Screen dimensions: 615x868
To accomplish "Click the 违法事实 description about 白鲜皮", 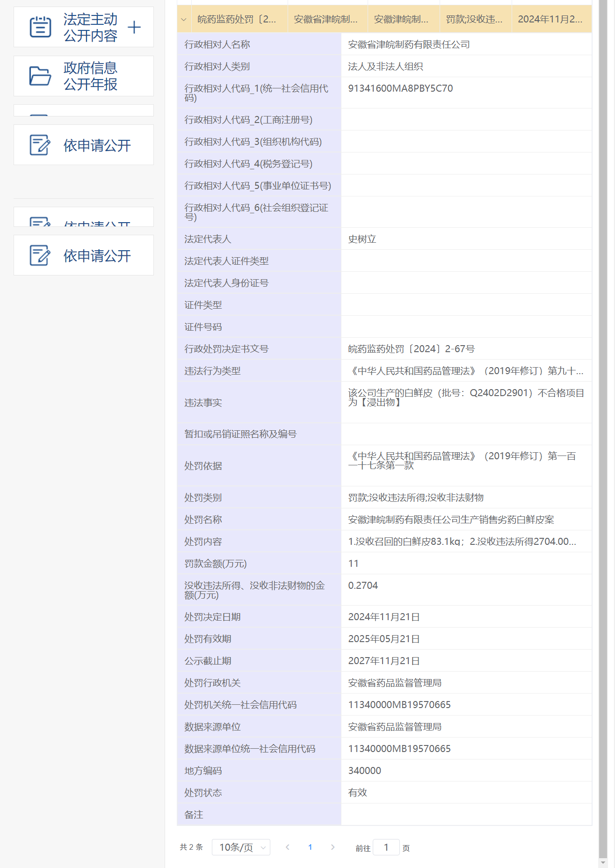I will [x=466, y=398].
